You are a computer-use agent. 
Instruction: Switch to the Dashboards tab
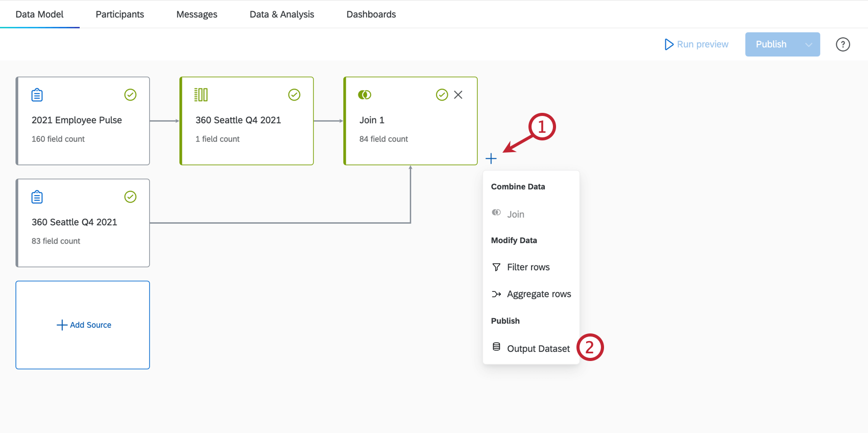tap(371, 14)
